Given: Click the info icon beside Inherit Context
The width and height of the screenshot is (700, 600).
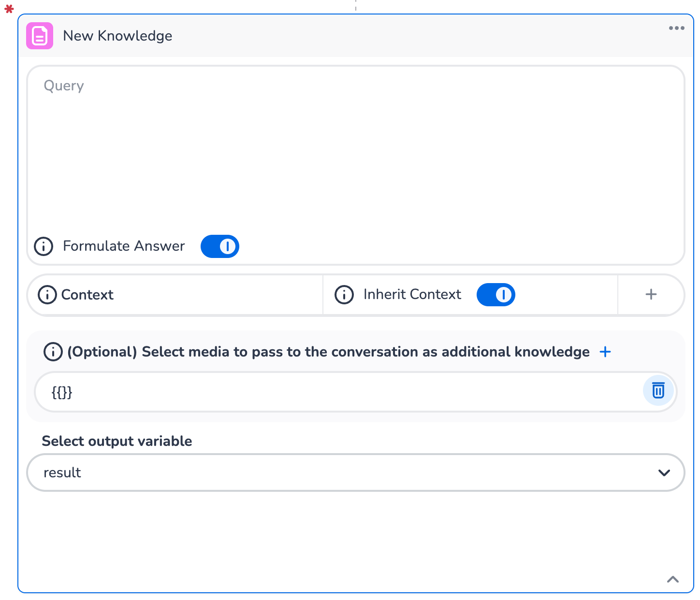Looking at the screenshot, I should pos(344,295).
